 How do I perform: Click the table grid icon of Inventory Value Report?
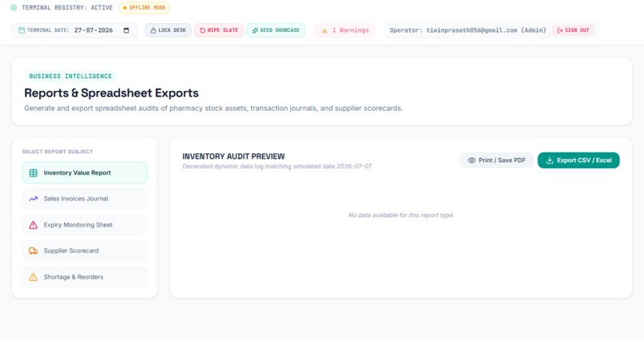[34, 172]
